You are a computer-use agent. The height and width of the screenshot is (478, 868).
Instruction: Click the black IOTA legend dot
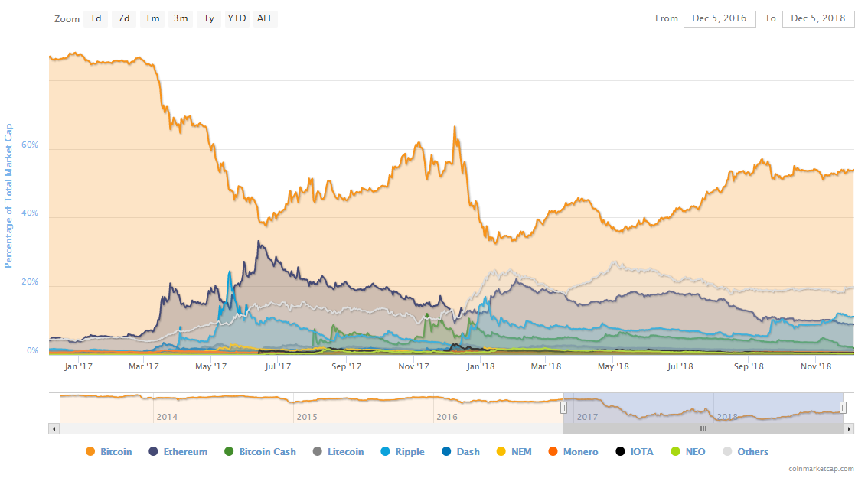pos(620,452)
